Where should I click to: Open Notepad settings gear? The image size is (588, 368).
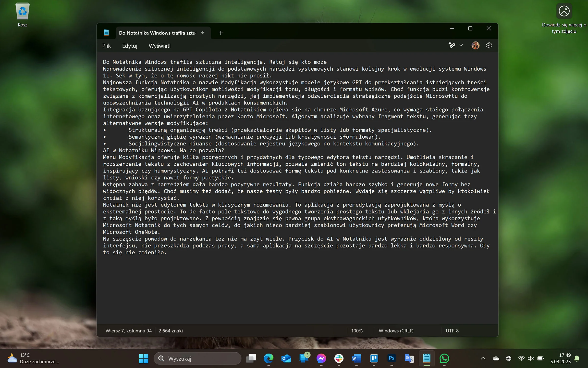click(489, 45)
